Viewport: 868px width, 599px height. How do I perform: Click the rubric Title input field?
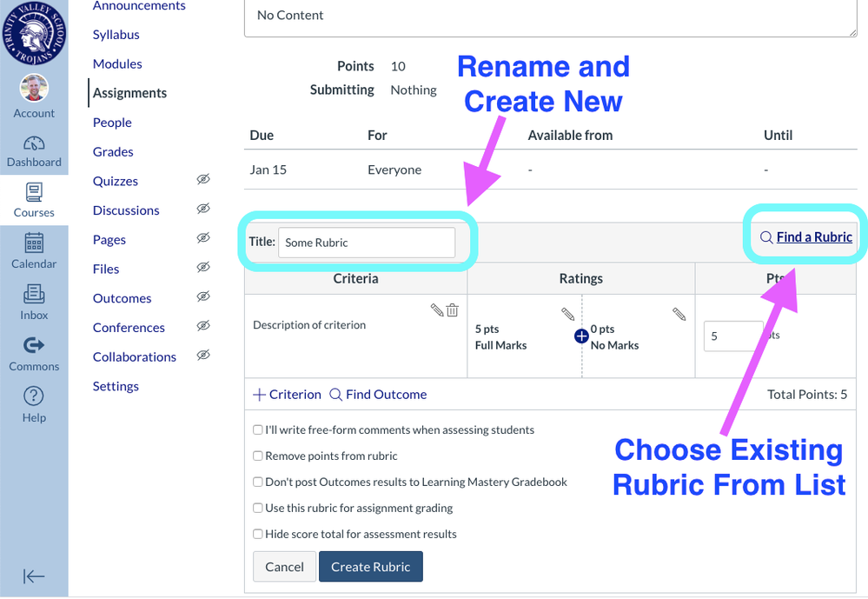(x=366, y=243)
